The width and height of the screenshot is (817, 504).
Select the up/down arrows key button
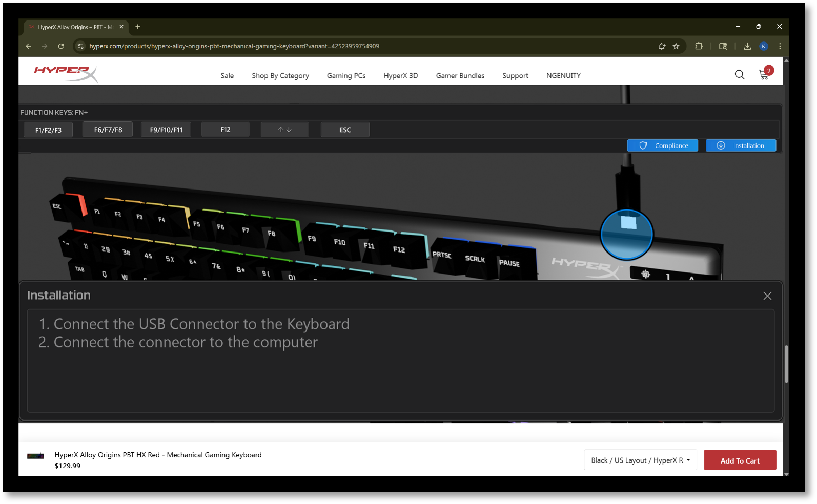click(285, 130)
